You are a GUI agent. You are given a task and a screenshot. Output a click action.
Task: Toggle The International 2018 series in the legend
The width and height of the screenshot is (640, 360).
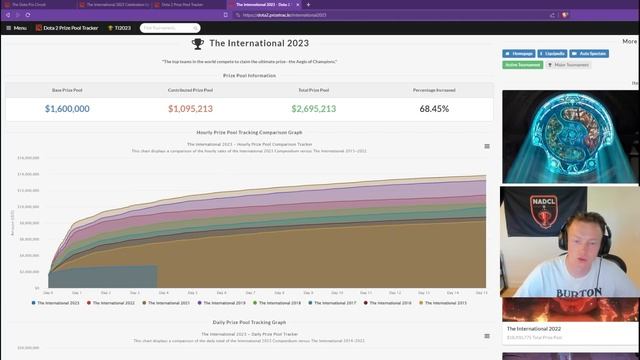277,303
